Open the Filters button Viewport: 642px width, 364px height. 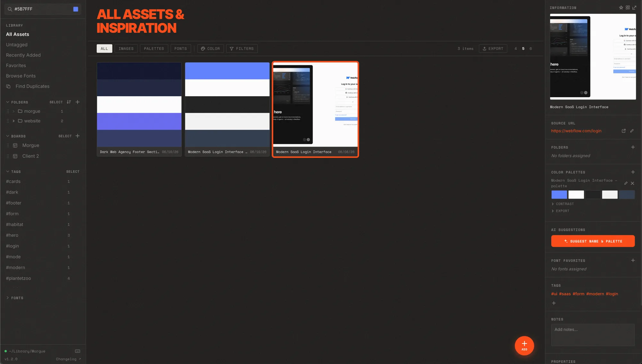pos(242,48)
